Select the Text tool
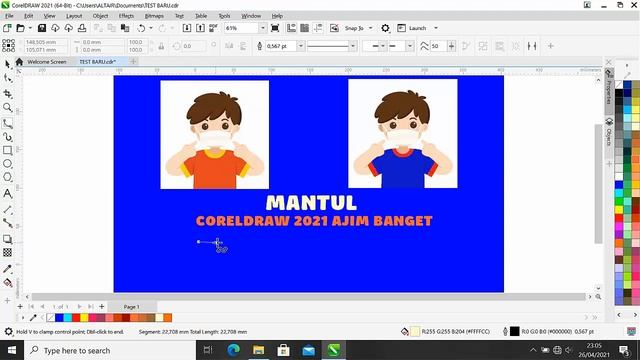640x360 pixels. pos(7,193)
